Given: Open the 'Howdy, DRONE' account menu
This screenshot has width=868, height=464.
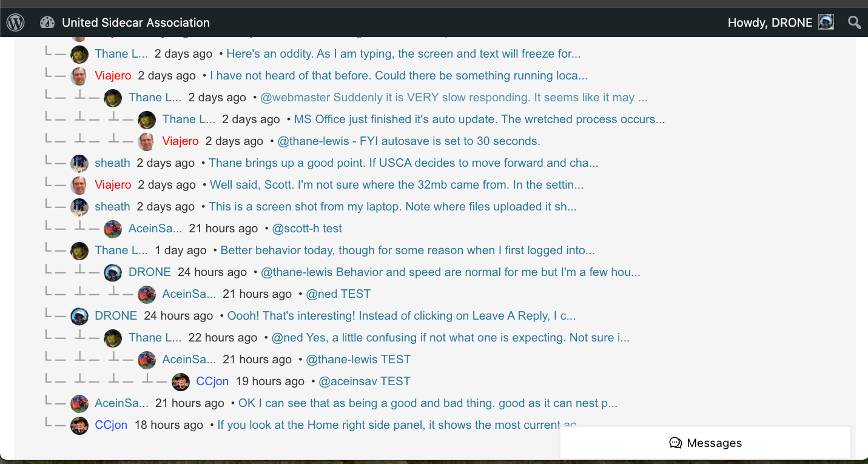Looking at the screenshot, I should pyautogui.click(x=770, y=22).
